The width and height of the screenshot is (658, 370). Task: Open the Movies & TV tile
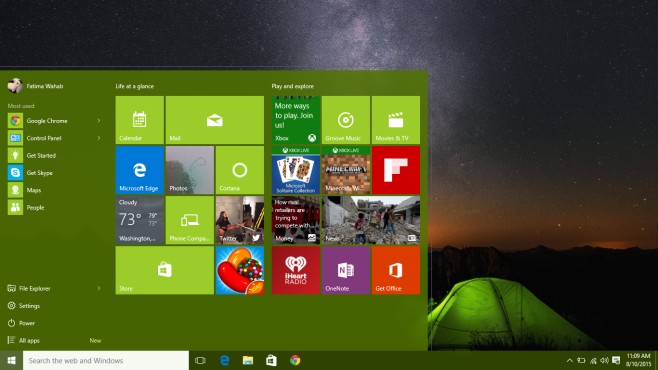396,120
